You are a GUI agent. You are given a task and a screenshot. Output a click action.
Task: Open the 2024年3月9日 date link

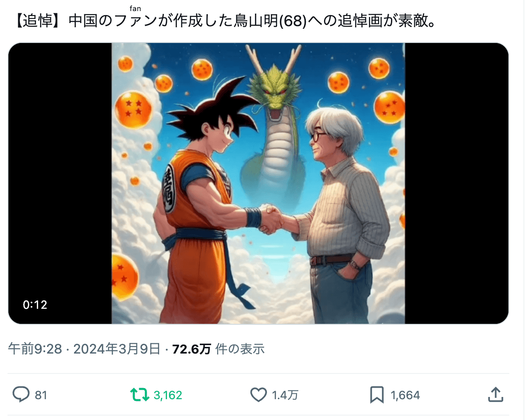[117, 349]
